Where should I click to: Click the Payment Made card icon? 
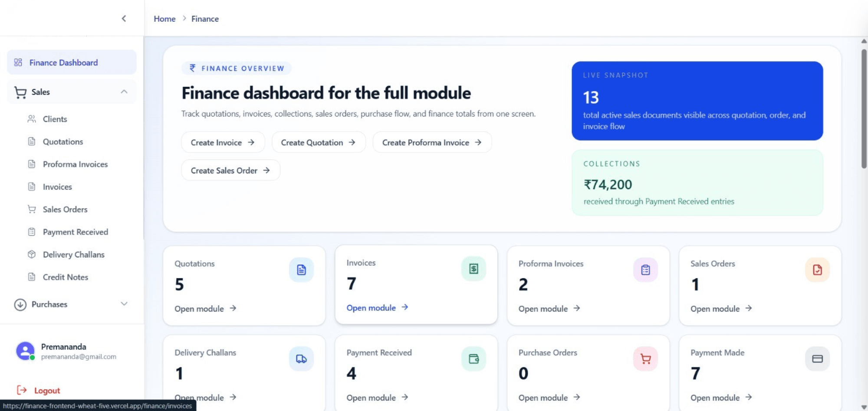tap(817, 359)
